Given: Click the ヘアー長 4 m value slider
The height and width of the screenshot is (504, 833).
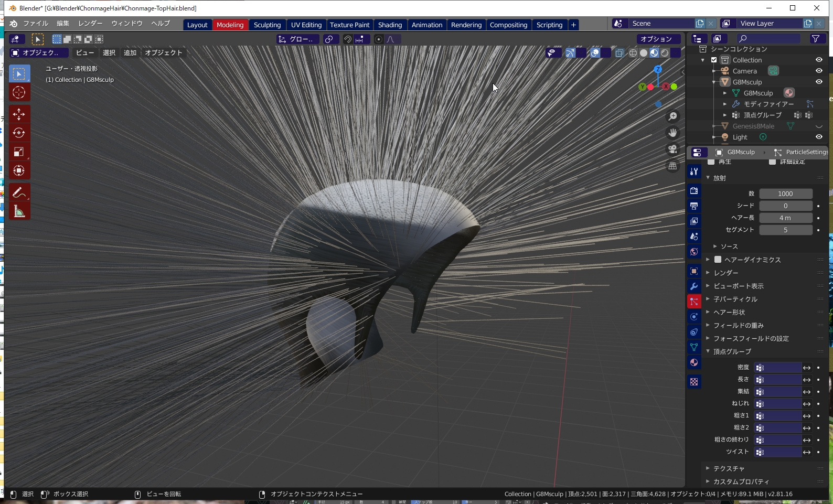Looking at the screenshot, I should (x=785, y=218).
